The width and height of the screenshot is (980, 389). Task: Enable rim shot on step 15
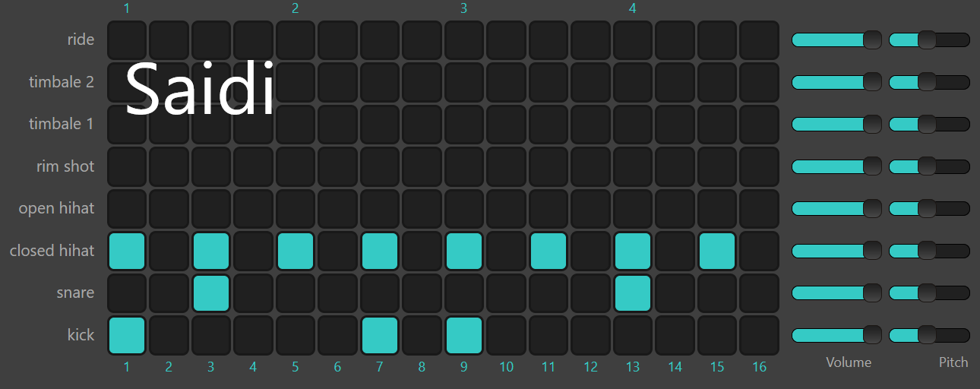point(716,166)
